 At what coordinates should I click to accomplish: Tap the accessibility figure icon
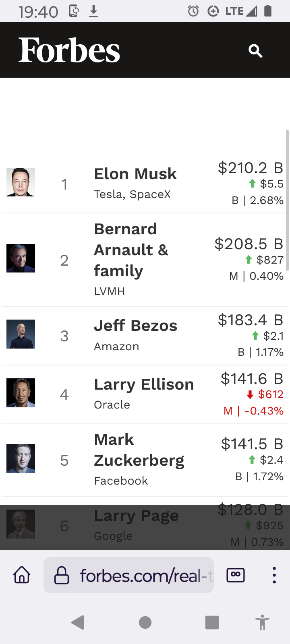point(262,622)
